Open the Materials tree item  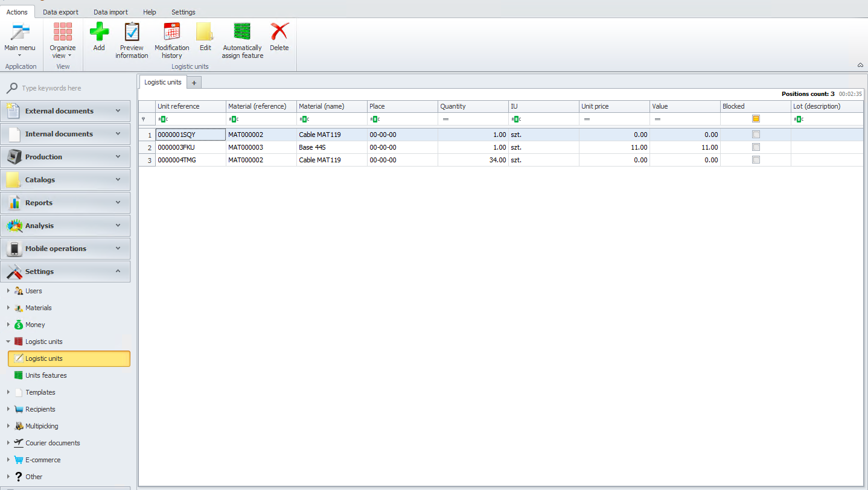pyautogui.click(x=39, y=308)
